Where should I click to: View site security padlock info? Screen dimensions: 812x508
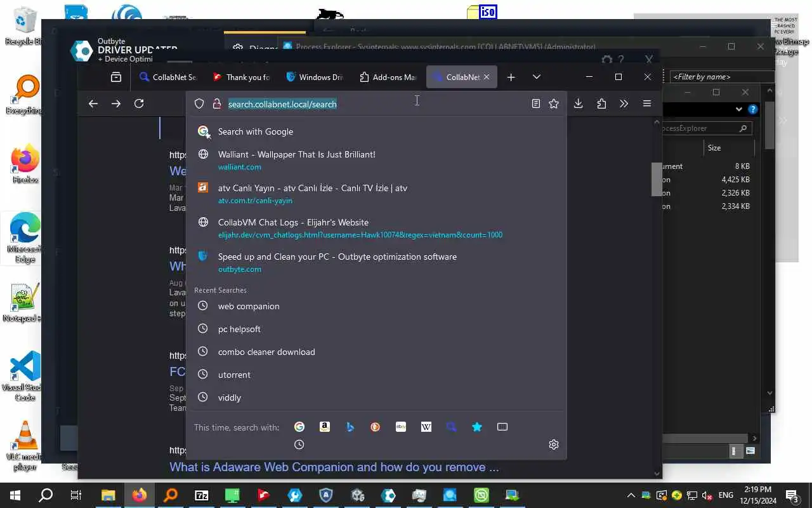point(216,104)
